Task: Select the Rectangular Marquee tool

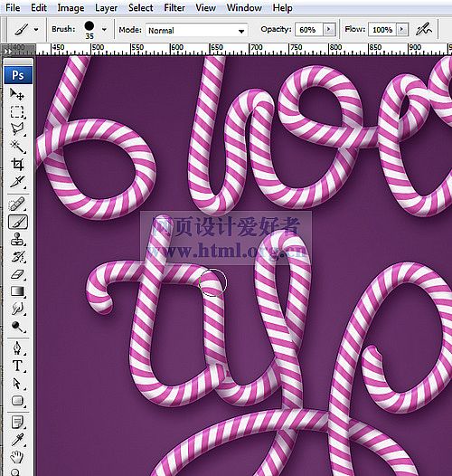Action: pos(17,111)
